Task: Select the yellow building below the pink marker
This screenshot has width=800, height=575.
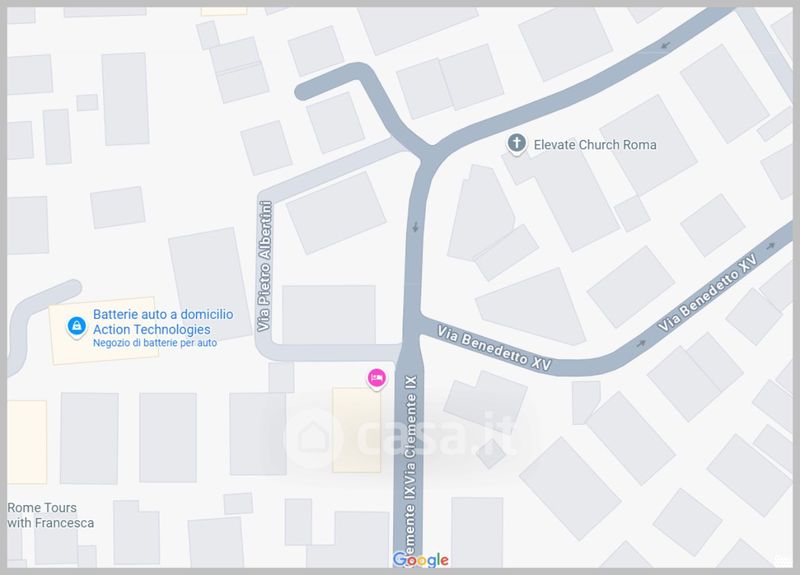Action: [357, 430]
